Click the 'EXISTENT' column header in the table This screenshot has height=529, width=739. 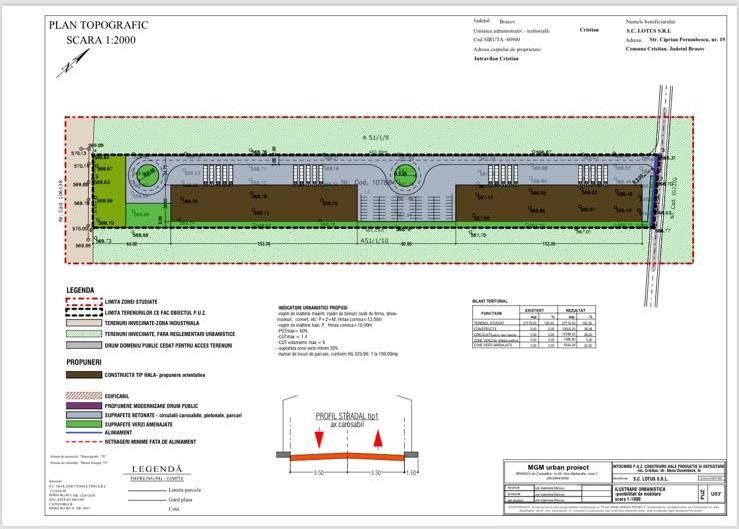tap(534, 310)
